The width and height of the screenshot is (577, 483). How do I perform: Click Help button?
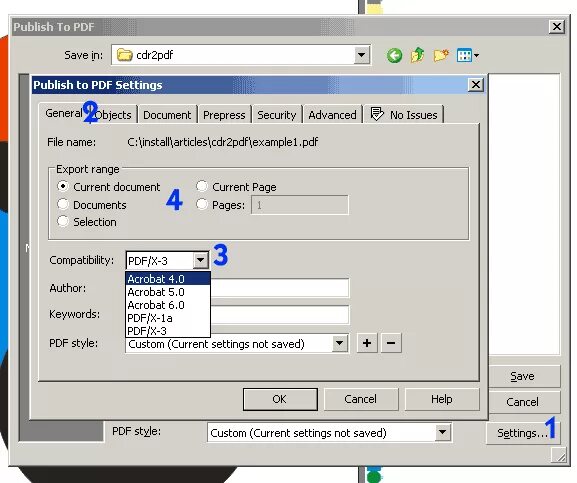[x=442, y=399]
